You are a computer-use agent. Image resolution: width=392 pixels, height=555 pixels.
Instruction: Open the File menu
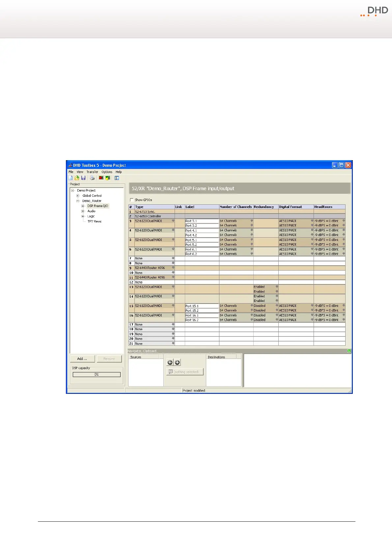click(x=71, y=172)
